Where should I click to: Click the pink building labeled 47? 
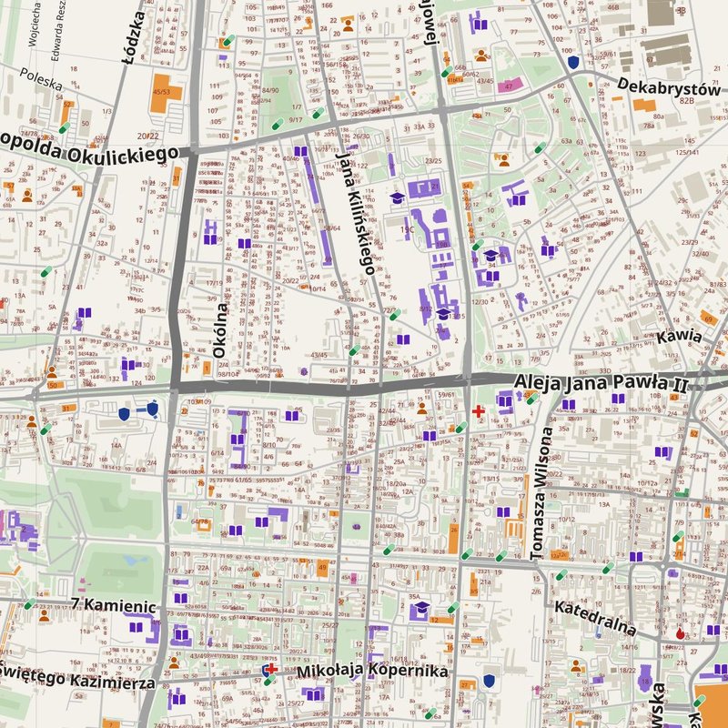[511, 86]
